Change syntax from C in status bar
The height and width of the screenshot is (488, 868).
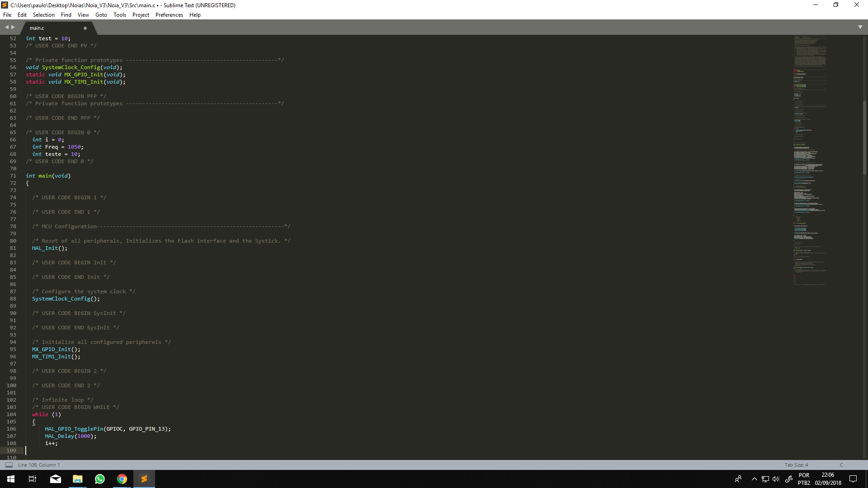point(841,465)
